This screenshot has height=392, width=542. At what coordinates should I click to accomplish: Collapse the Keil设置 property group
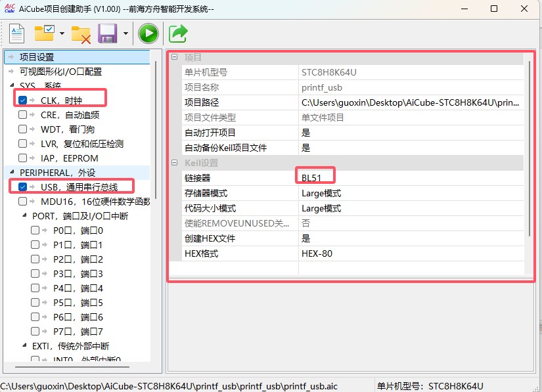pos(175,163)
